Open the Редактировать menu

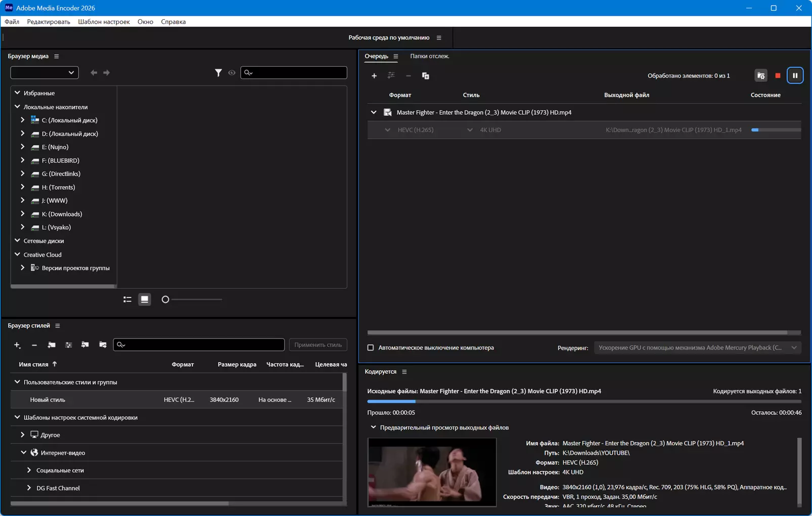(49, 22)
